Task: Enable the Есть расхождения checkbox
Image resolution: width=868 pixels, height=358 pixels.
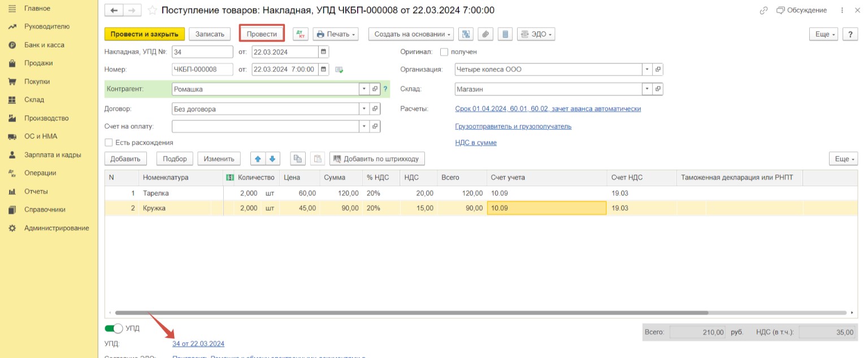Action: click(x=109, y=143)
